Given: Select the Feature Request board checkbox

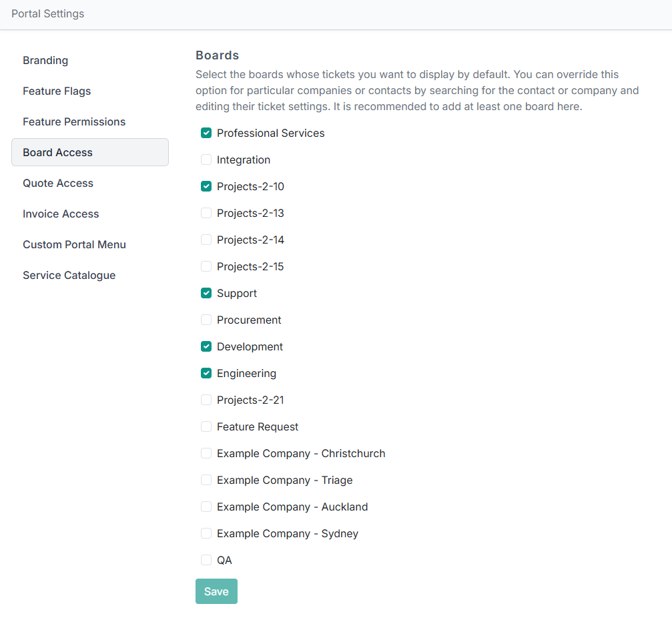Looking at the screenshot, I should (x=206, y=426).
